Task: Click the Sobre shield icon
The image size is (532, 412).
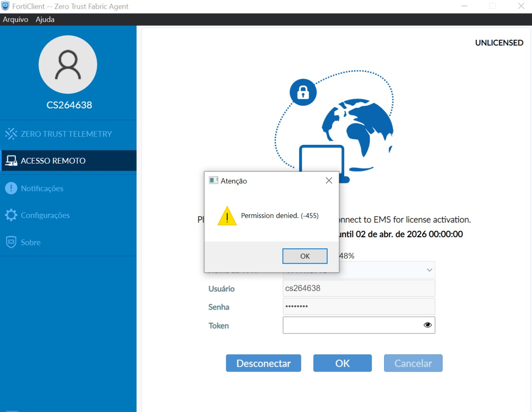Action: tap(11, 242)
